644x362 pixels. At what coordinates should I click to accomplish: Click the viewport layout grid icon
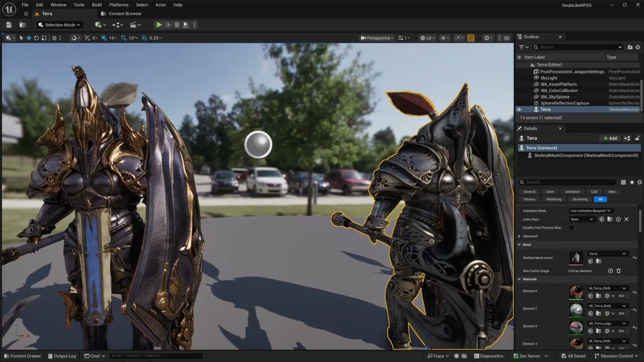507,38
